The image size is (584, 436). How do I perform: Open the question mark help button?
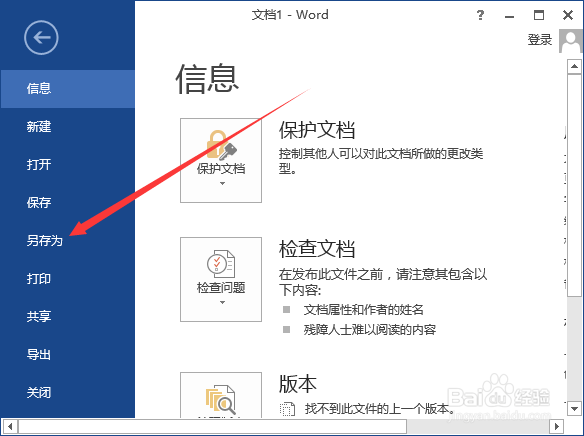coord(480,15)
